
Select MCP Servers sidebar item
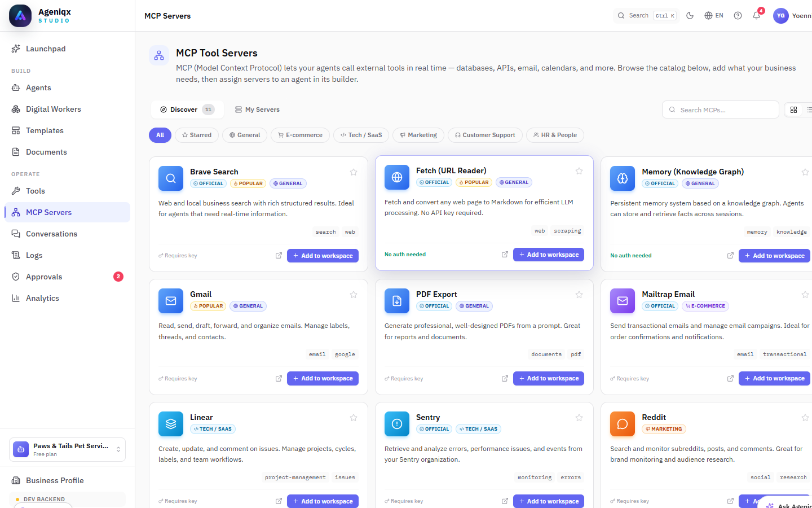coord(68,212)
